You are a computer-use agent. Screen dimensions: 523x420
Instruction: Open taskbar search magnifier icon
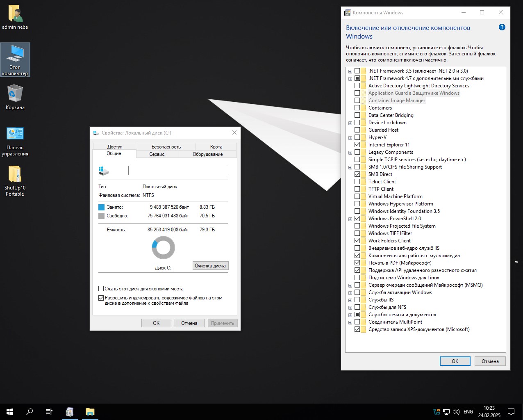pos(30,412)
